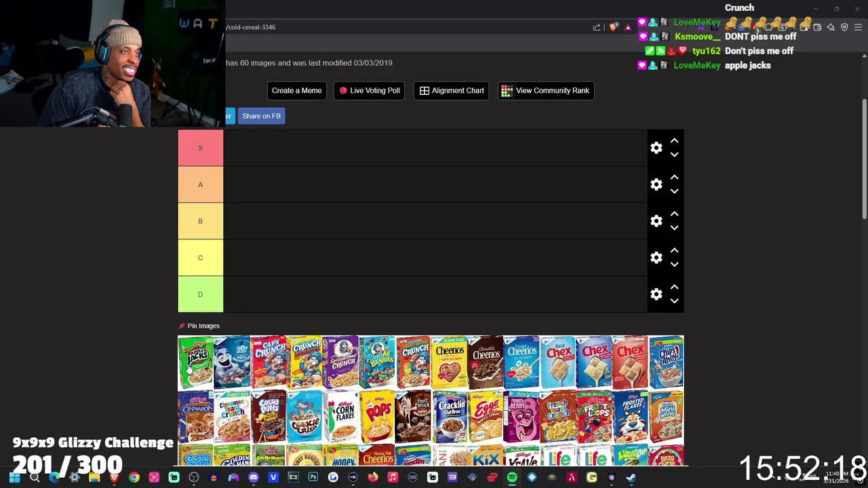The height and width of the screenshot is (488, 868).
Task: Open settings gear for the D tier row
Action: pos(656,294)
